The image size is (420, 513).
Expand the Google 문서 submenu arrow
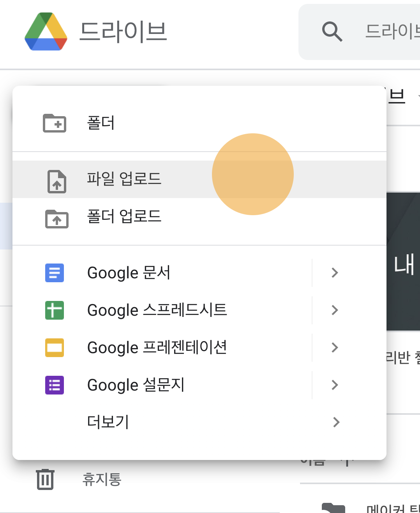click(335, 273)
